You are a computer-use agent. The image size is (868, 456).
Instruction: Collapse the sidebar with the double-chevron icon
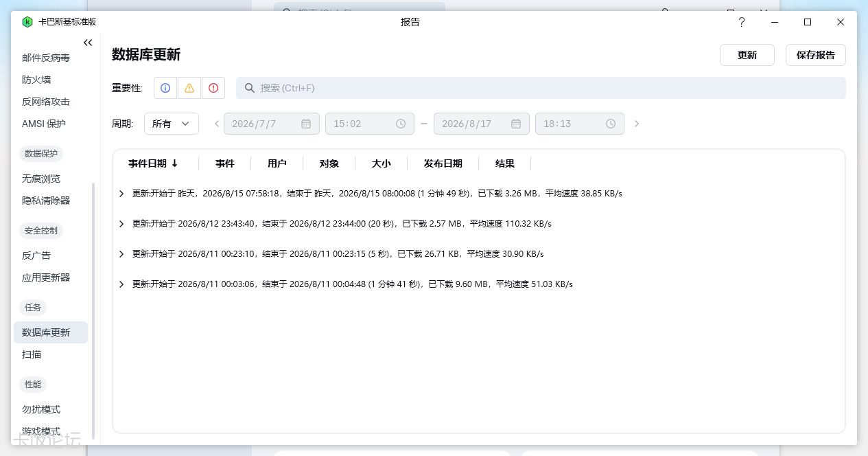click(x=88, y=43)
